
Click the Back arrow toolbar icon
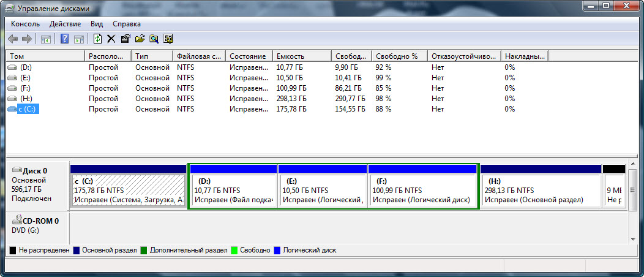pyautogui.click(x=13, y=39)
